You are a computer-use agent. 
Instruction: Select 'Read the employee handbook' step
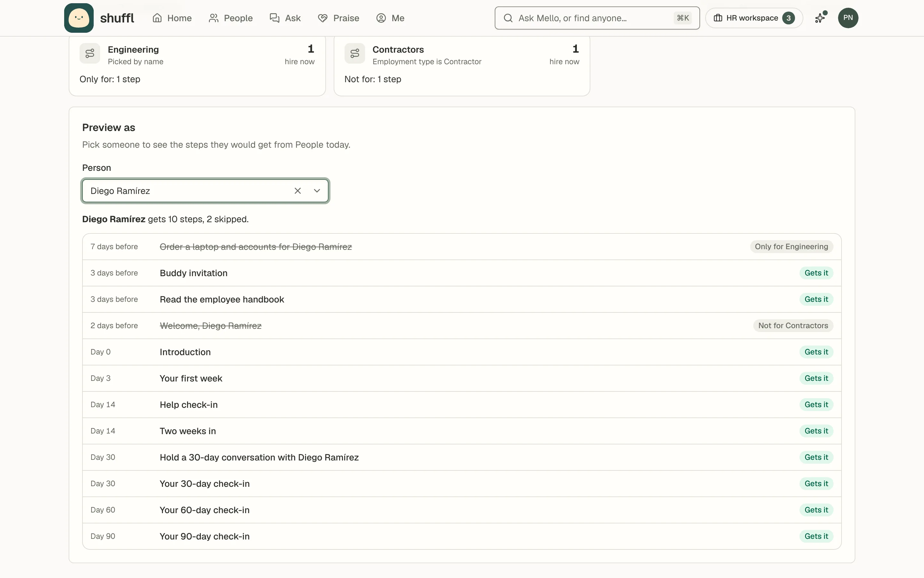[x=462, y=299]
